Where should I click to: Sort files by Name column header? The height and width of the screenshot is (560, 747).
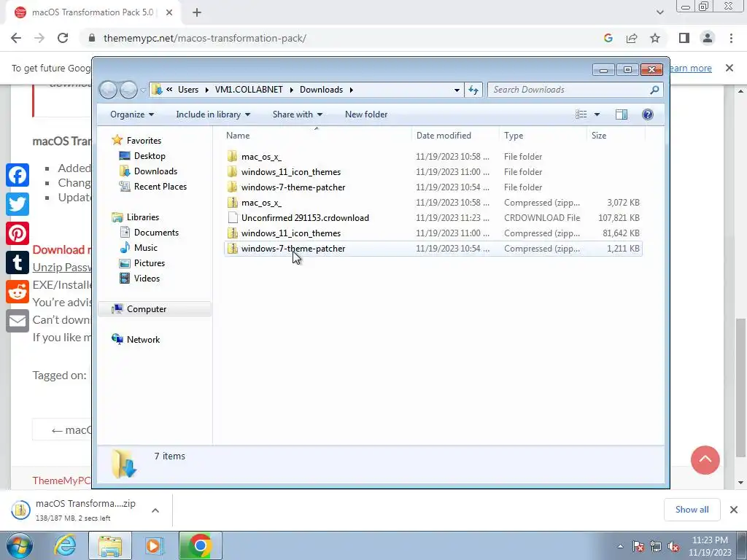pyautogui.click(x=317, y=135)
